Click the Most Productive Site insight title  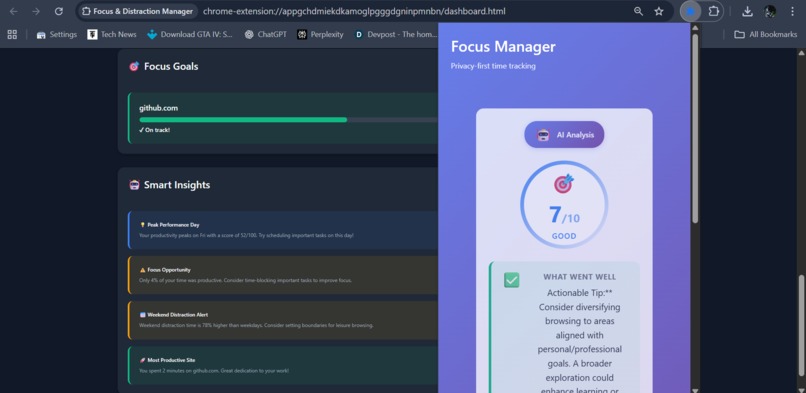(x=171, y=360)
